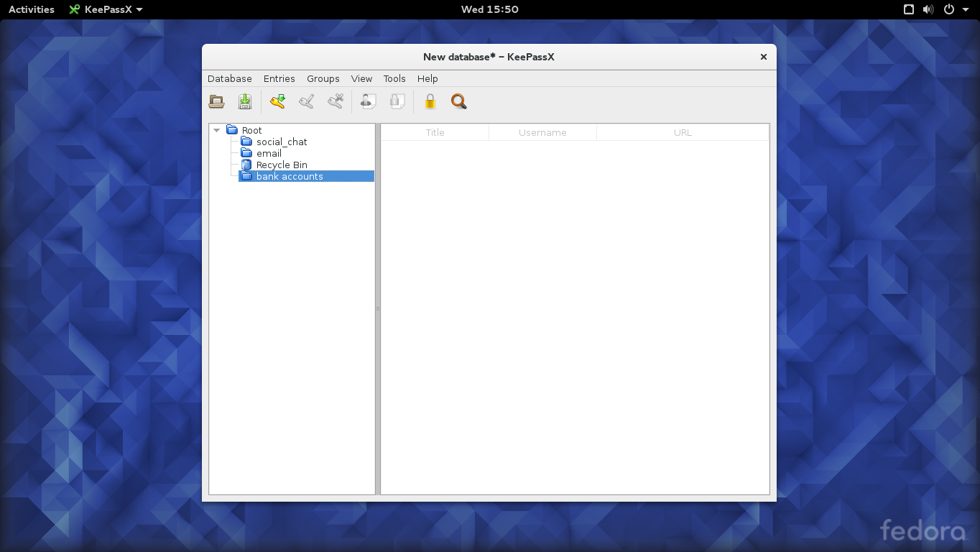This screenshot has height=552, width=980.
Task: Select the Recycle Bin group
Action: click(282, 165)
